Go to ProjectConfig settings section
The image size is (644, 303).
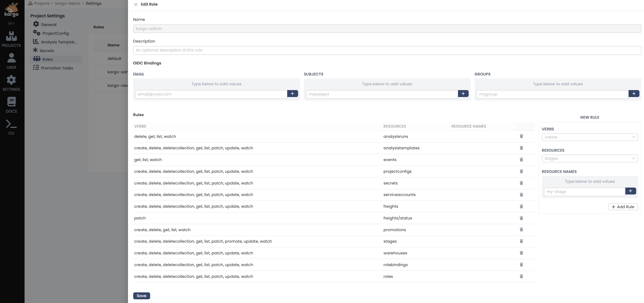[55, 33]
